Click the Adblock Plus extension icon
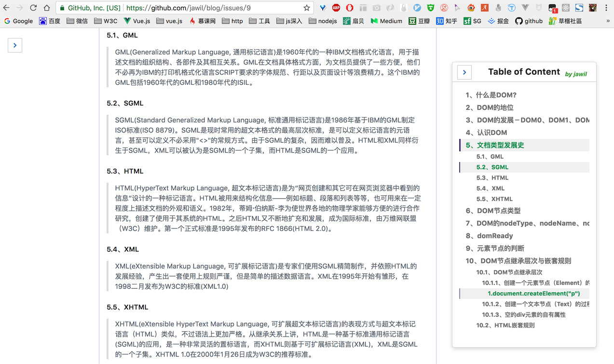 336,8
